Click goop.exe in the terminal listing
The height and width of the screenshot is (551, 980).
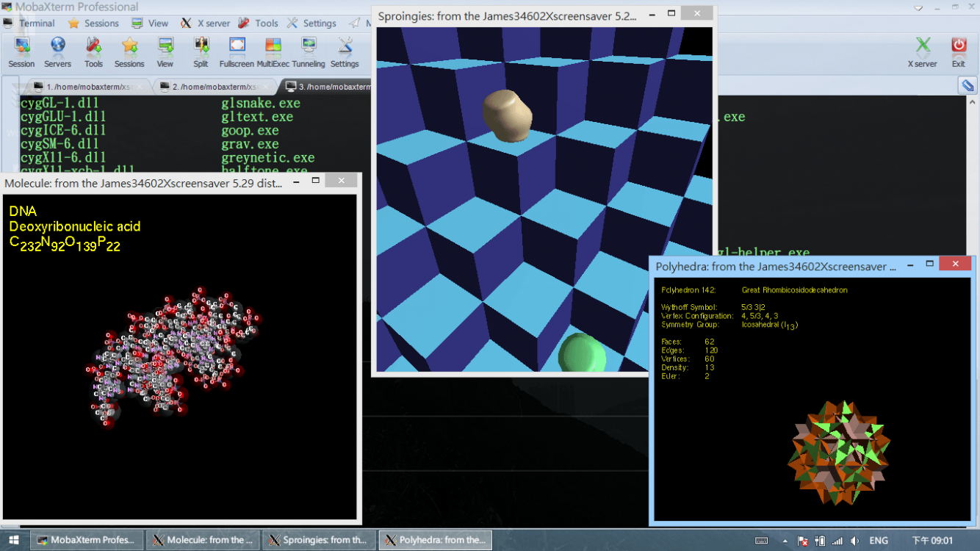click(x=250, y=131)
